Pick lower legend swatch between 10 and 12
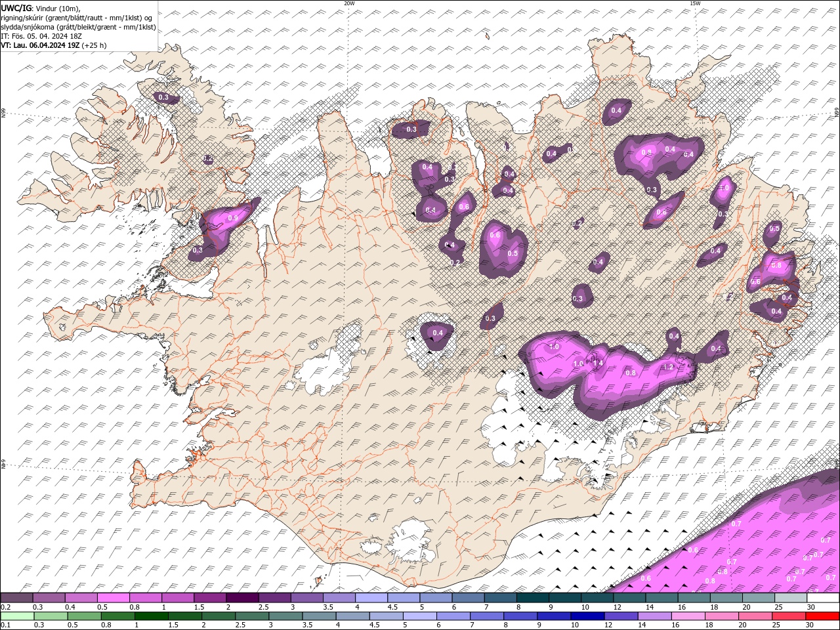Image resolution: width=840 pixels, height=630 pixels. pyautogui.click(x=589, y=616)
